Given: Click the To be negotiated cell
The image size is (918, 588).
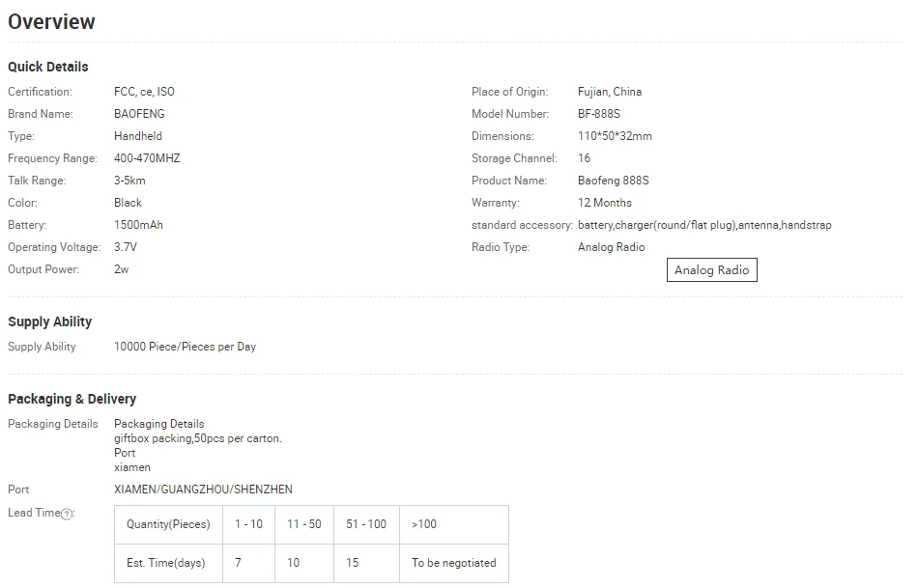Looking at the screenshot, I should pyautogui.click(x=454, y=563).
